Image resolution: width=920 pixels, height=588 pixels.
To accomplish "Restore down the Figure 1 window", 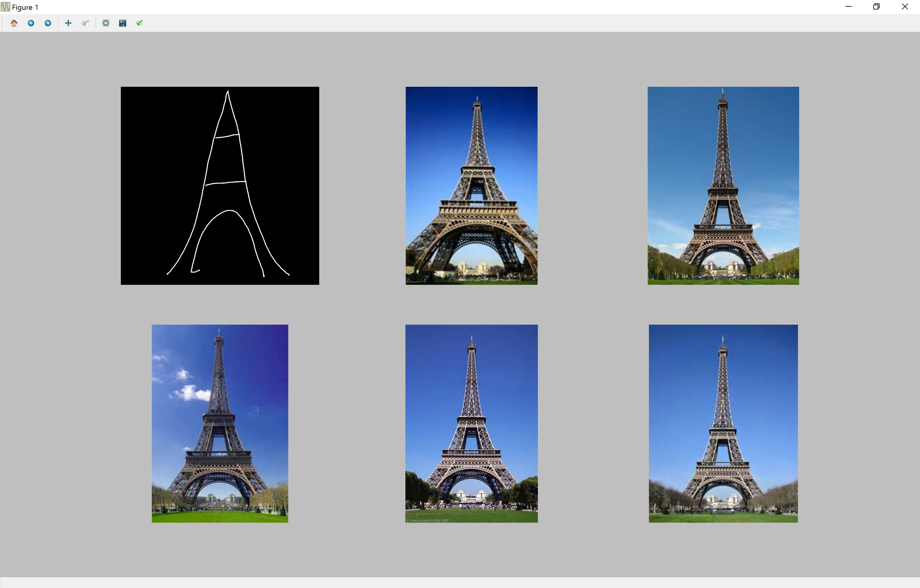I will click(876, 7).
